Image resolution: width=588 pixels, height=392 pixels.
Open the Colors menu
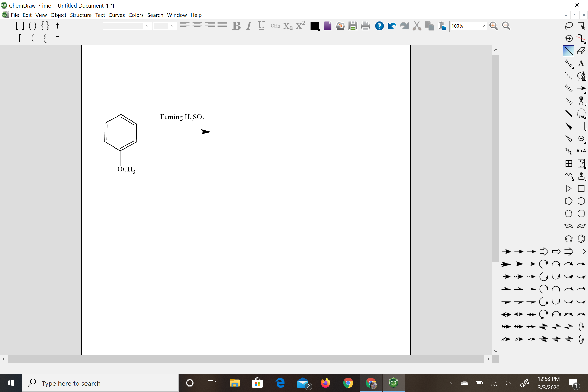tap(136, 14)
